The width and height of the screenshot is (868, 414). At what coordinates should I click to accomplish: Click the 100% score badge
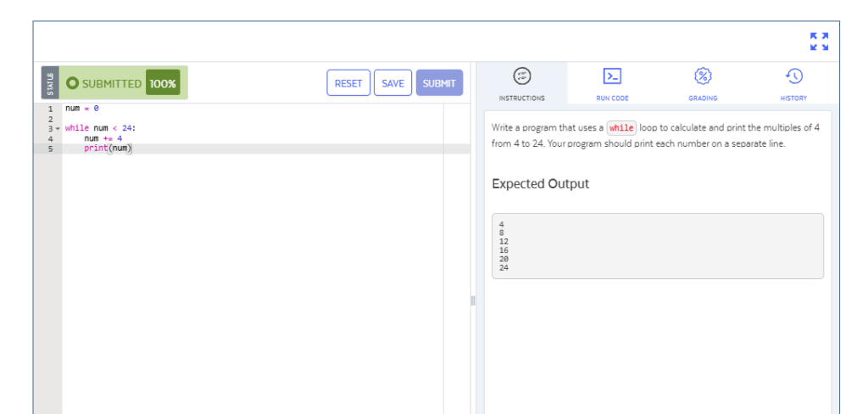[x=163, y=83]
